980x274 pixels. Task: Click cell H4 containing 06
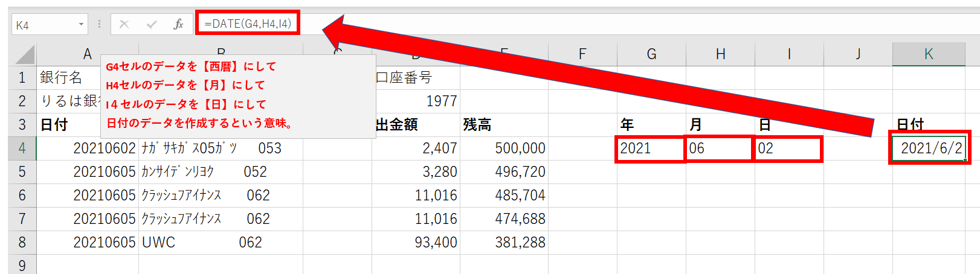pyautogui.click(x=720, y=148)
